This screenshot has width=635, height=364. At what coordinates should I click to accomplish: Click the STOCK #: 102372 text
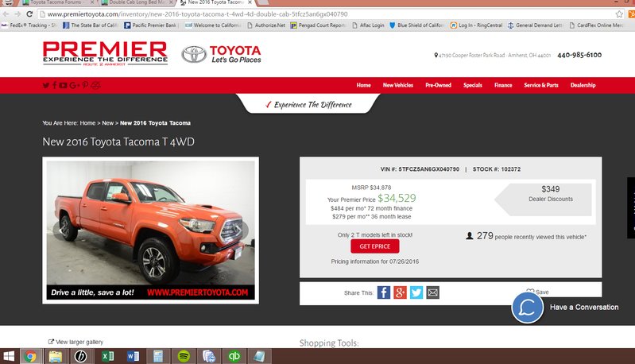point(497,169)
